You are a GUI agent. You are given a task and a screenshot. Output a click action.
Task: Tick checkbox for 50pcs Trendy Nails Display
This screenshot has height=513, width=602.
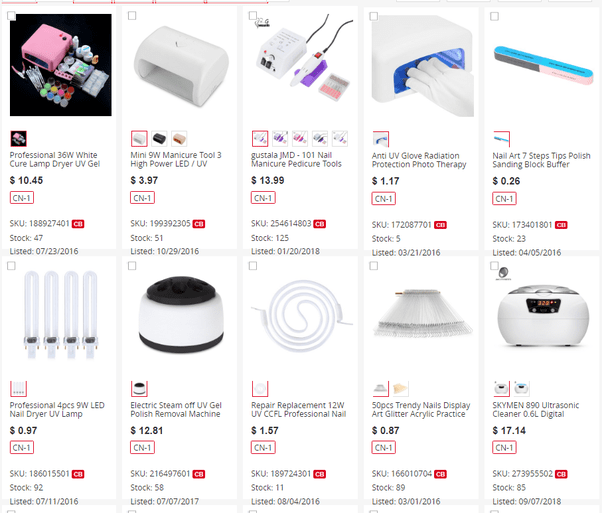click(374, 266)
